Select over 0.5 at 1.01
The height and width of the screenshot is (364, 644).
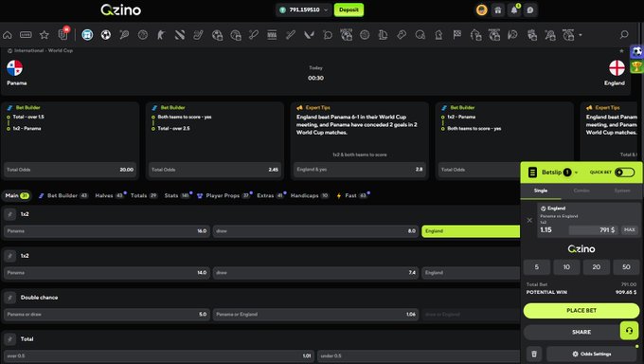[159, 355]
